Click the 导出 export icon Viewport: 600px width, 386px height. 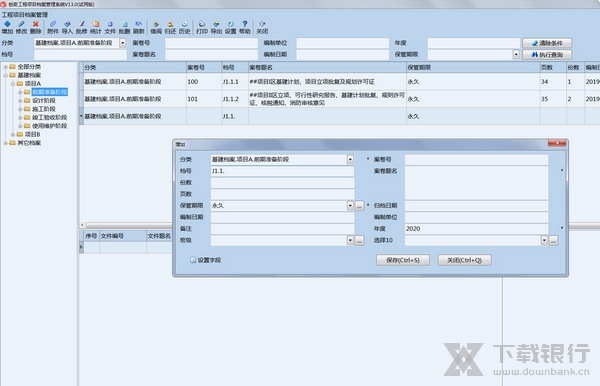click(x=216, y=28)
